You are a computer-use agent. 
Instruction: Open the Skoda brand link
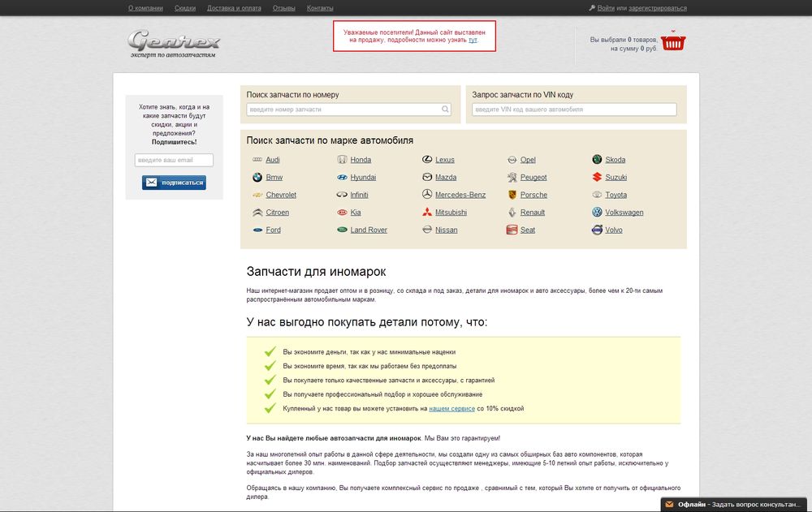pyautogui.click(x=615, y=160)
